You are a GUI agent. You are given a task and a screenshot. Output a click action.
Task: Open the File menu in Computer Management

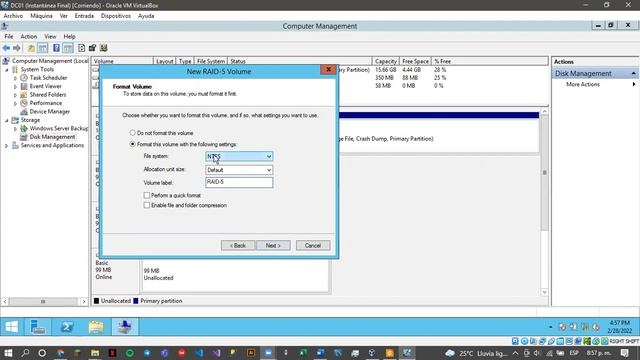9,36
